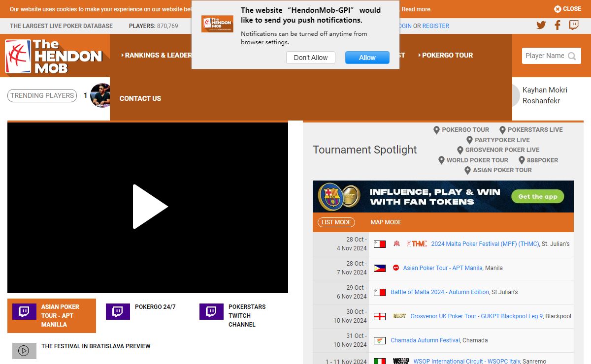
Task: Click the Malta flag in the Battle of Malta row
Action: click(379, 292)
